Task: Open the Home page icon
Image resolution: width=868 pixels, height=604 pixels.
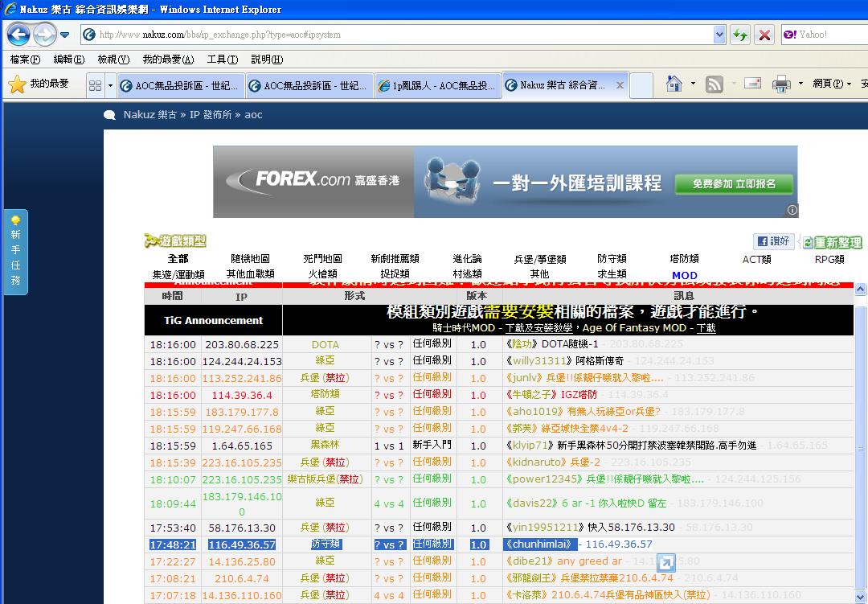Action: coord(672,84)
